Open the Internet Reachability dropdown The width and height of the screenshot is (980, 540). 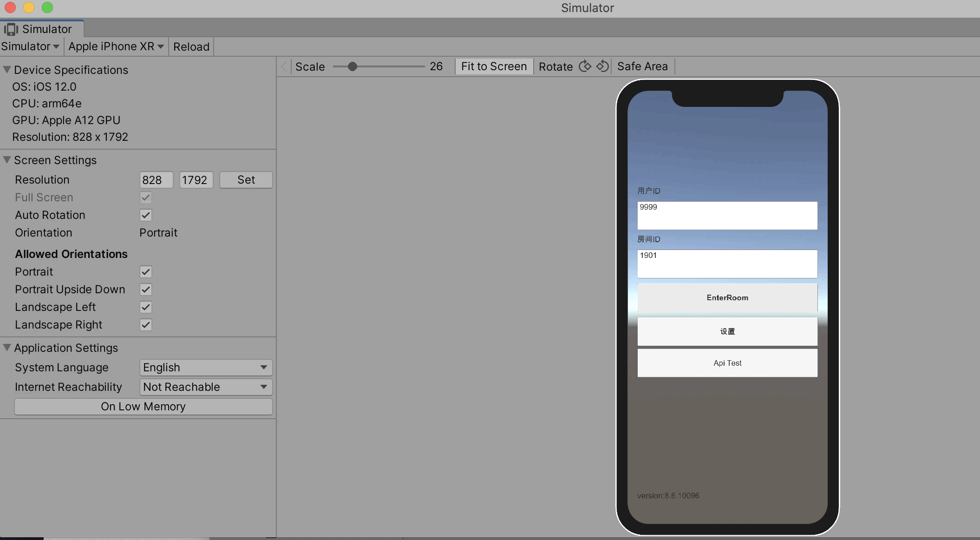click(205, 387)
